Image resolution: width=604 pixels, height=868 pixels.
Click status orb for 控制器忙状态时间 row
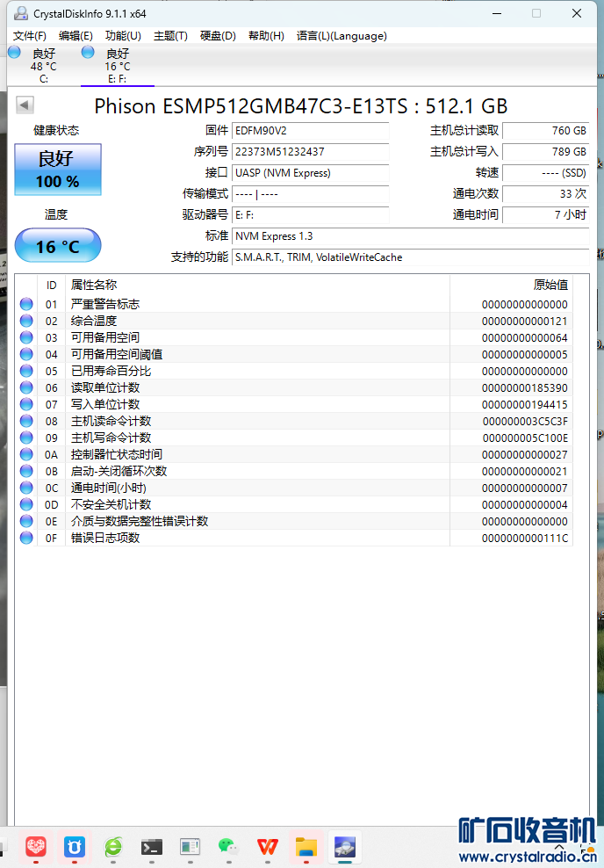pos(26,454)
